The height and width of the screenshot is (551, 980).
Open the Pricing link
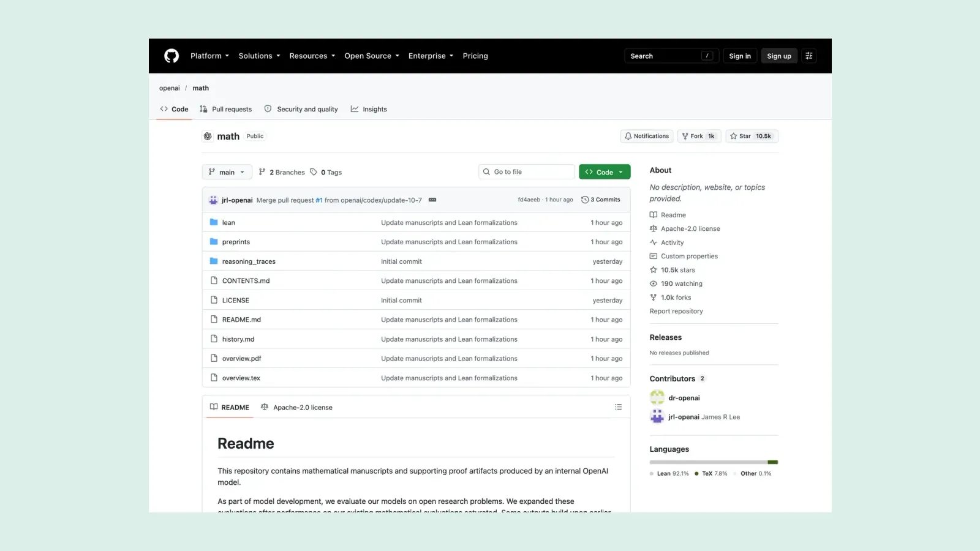tap(475, 56)
